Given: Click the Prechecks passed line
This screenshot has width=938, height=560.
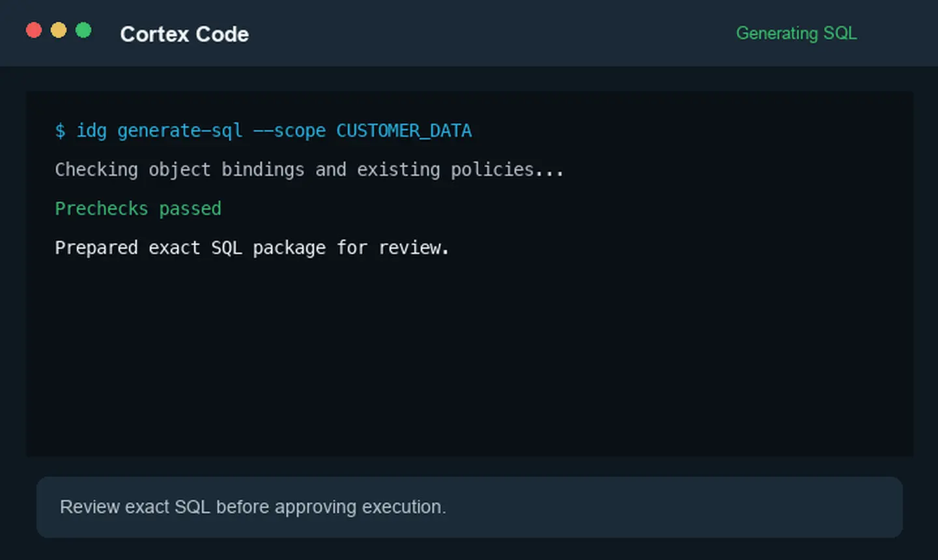Looking at the screenshot, I should (x=138, y=208).
